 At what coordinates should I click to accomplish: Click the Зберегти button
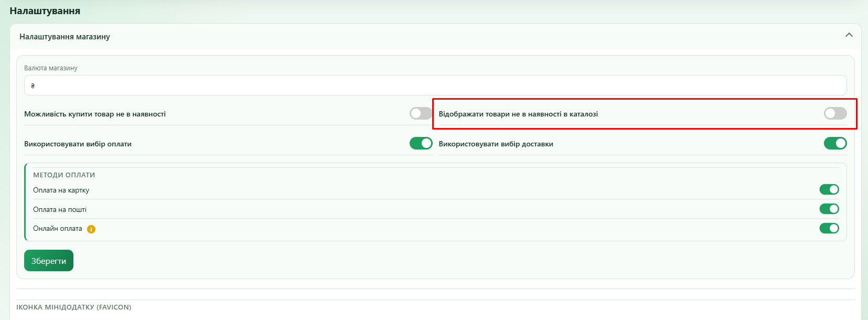click(x=49, y=261)
